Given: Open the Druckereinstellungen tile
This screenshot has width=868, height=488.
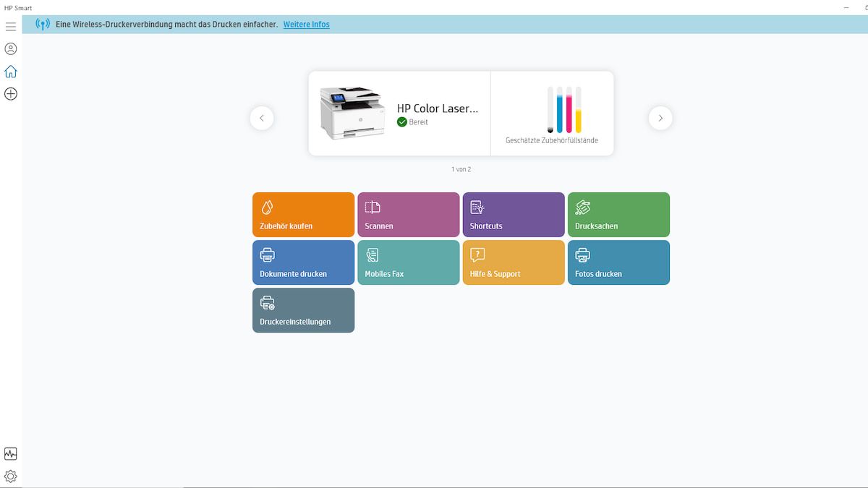Looking at the screenshot, I should 303,310.
